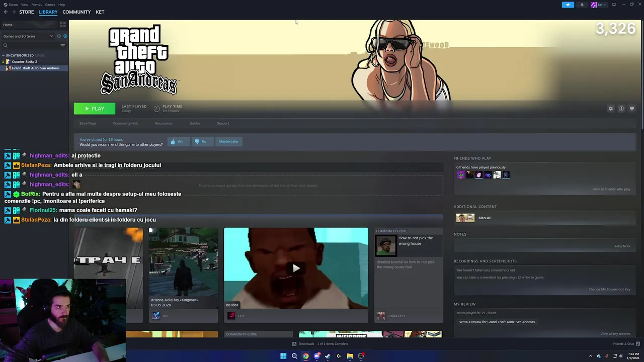Show game info panel icon
The image size is (644, 362).
[x=621, y=109]
